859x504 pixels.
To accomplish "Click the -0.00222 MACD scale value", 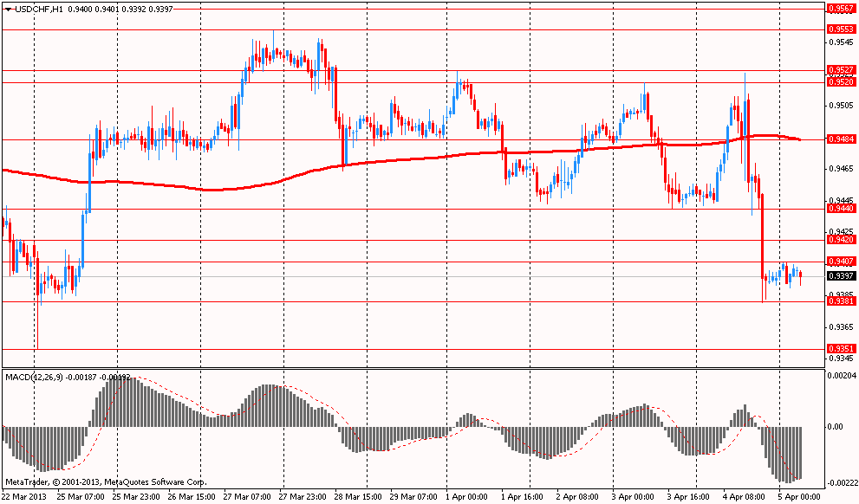I will coord(843,482).
